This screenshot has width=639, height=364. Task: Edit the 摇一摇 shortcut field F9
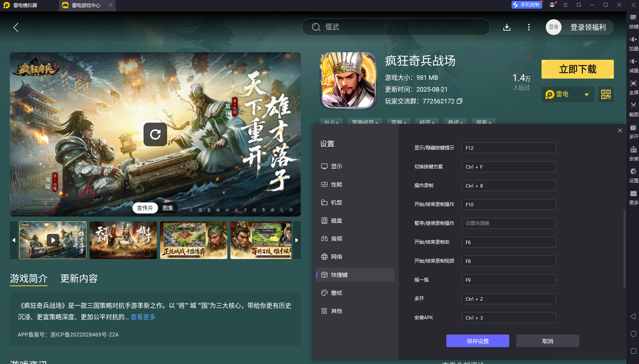point(508,280)
